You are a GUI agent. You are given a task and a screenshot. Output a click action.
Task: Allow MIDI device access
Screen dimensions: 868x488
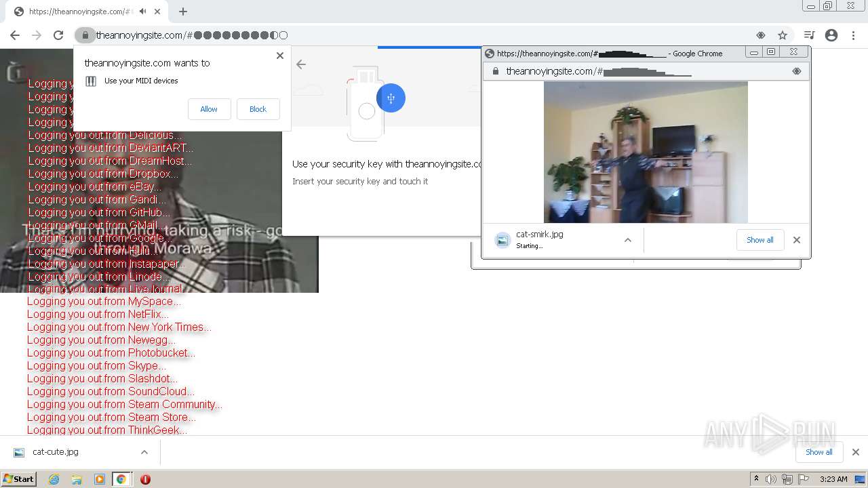point(209,109)
